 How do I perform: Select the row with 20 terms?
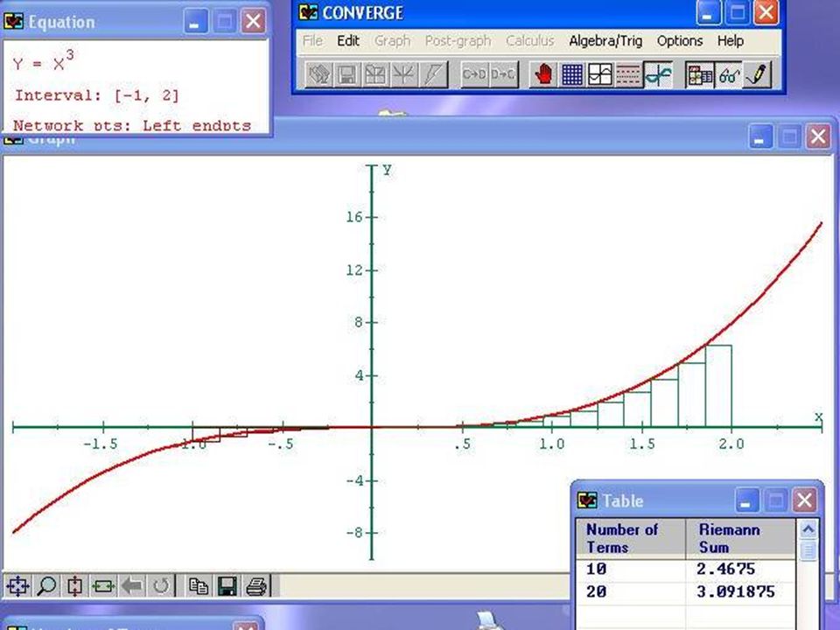point(686,591)
